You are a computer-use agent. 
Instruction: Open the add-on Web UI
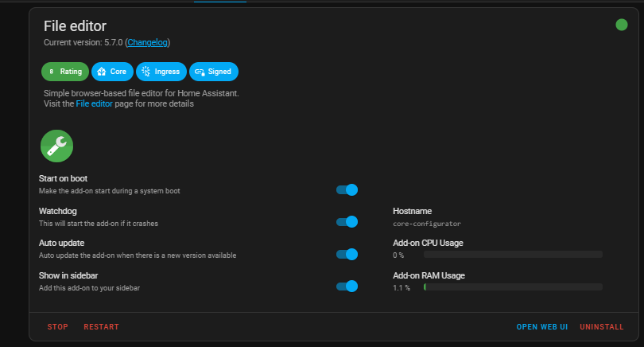tap(542, 327)
